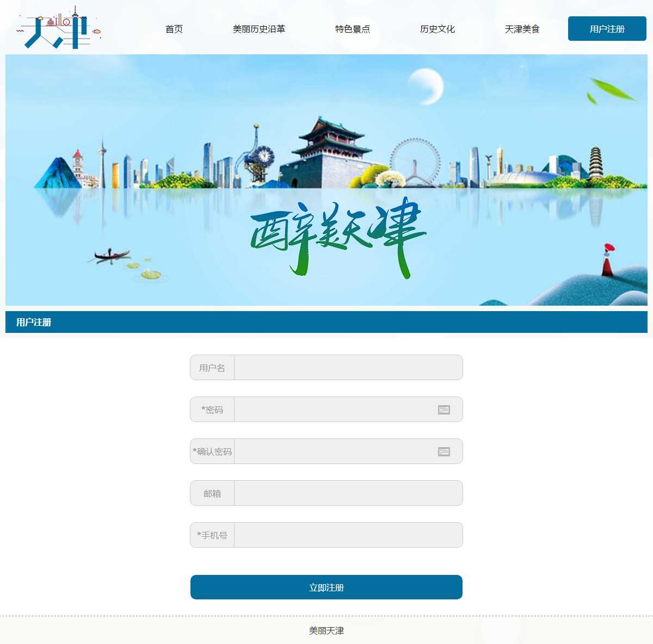Open virtual keyboard icon in 密码 field
The image size is (653, 644).
[x=444, y=410]
